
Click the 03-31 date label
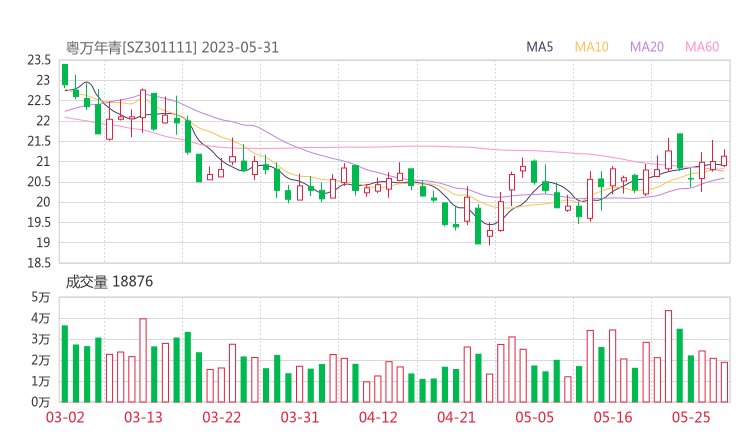tap(300, 417)
